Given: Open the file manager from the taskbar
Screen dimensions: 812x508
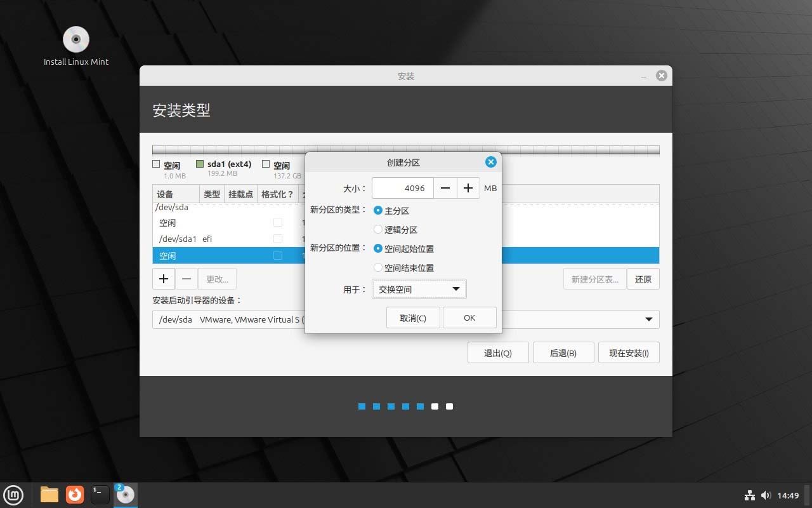Looking at the screenshot, I should click(49, 495).
